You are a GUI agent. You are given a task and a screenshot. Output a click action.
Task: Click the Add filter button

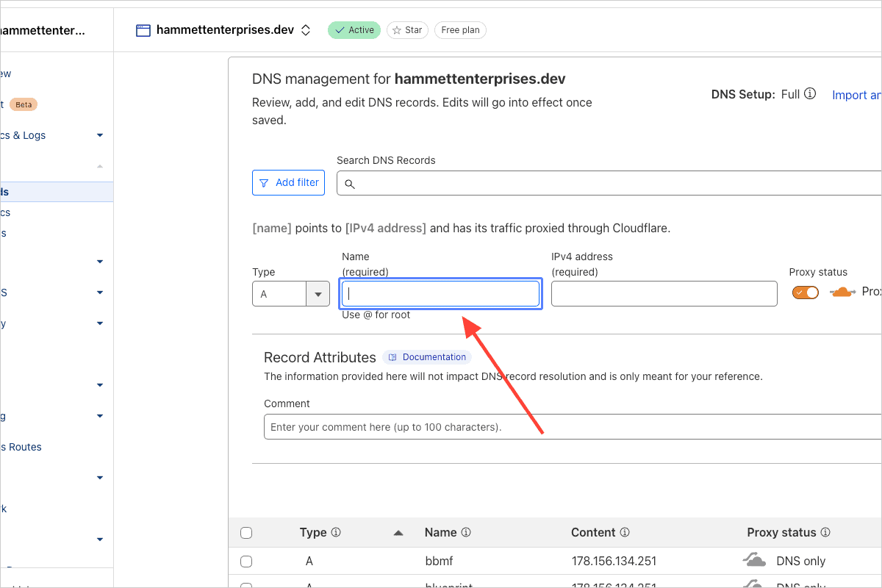pos(289,182)
